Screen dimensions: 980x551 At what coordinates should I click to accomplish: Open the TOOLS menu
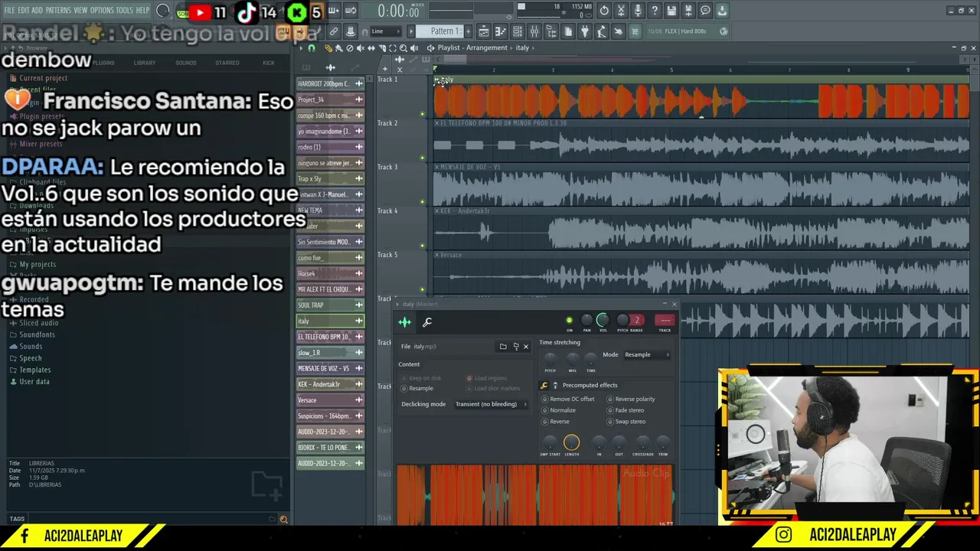[125, 11]
